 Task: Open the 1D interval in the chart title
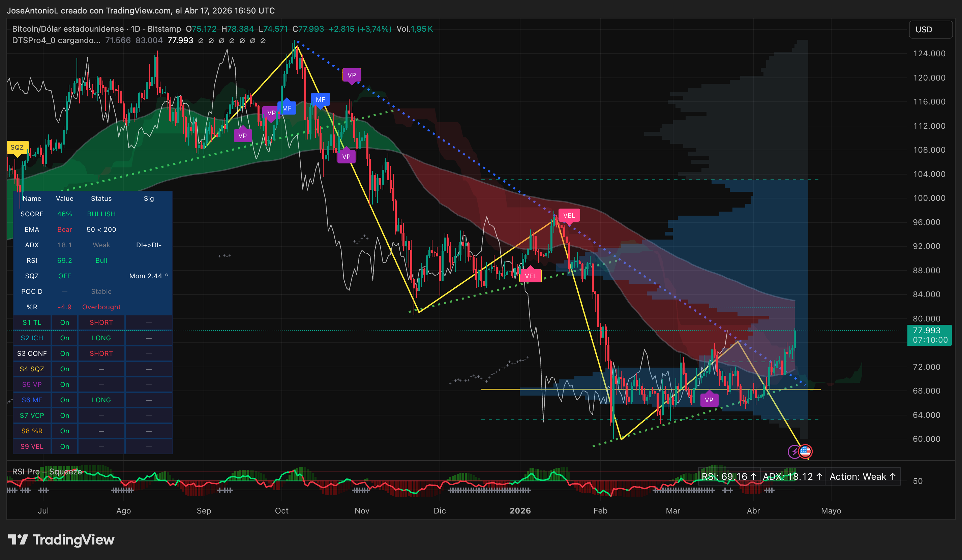pos(136,29)
